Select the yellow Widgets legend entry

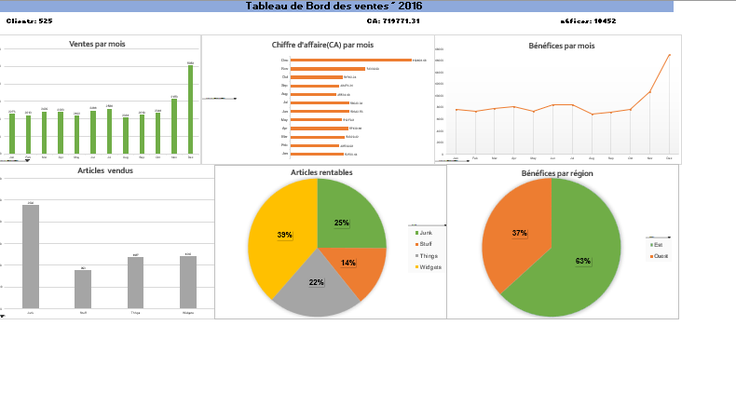click(x=428, y=267)
